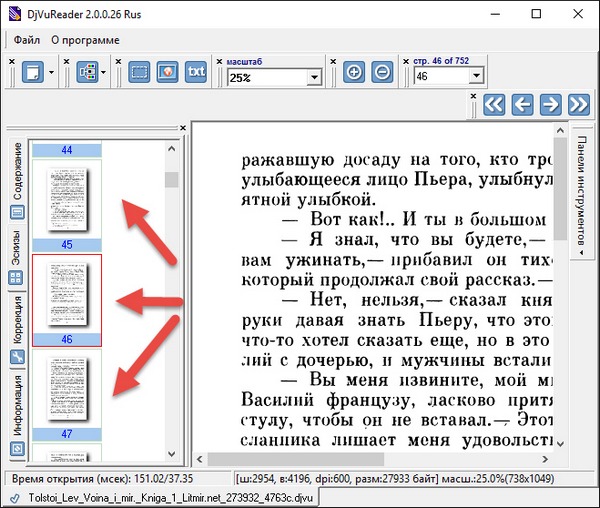Click horizontal scrollbar left arrow
Screen dimensions: 600x508
(199, 459)
